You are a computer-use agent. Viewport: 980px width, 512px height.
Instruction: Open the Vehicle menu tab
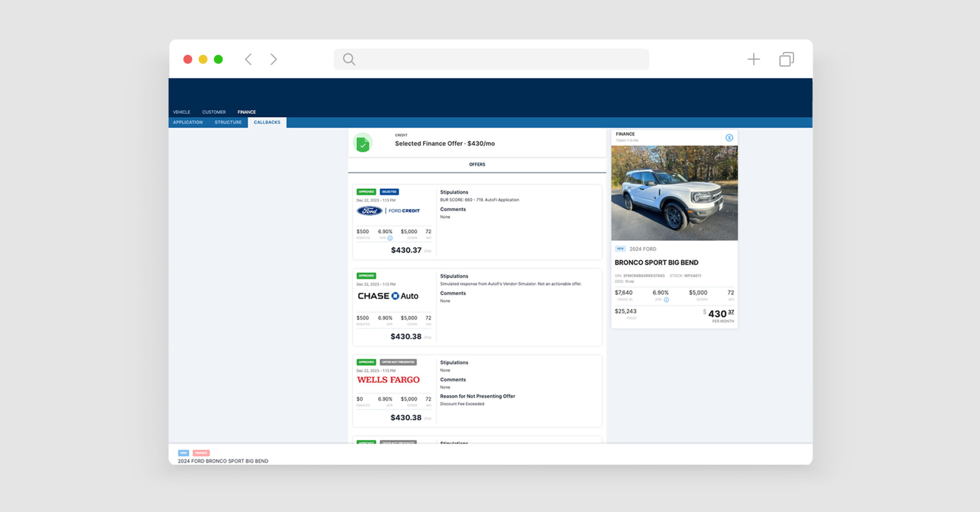181,112
